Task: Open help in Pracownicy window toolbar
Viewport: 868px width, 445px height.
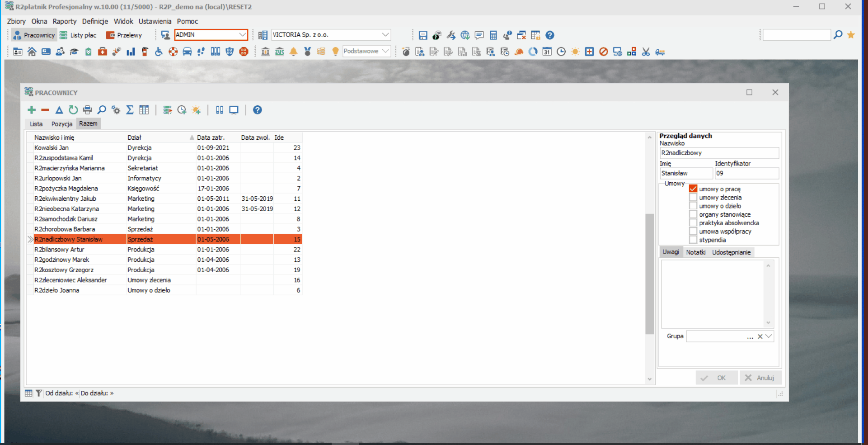Action: click(x=257, y=110)
